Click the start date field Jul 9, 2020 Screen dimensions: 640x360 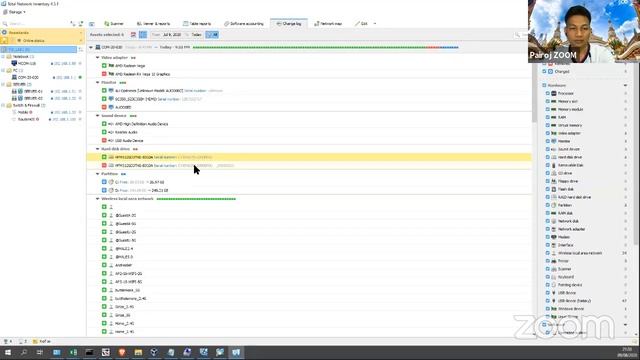tap(172, 35)
